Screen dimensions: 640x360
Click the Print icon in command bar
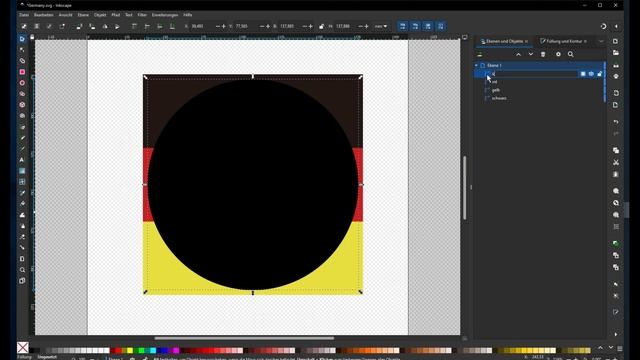(616, 77)
